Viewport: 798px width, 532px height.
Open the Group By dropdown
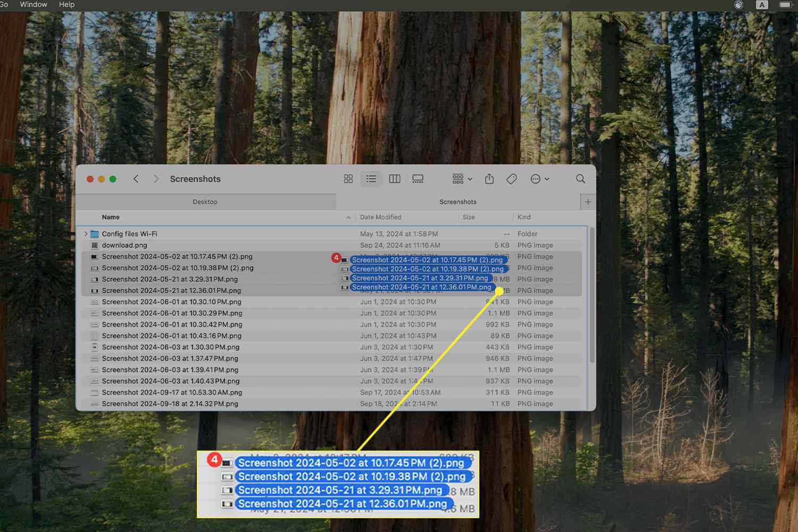point(462,179)
